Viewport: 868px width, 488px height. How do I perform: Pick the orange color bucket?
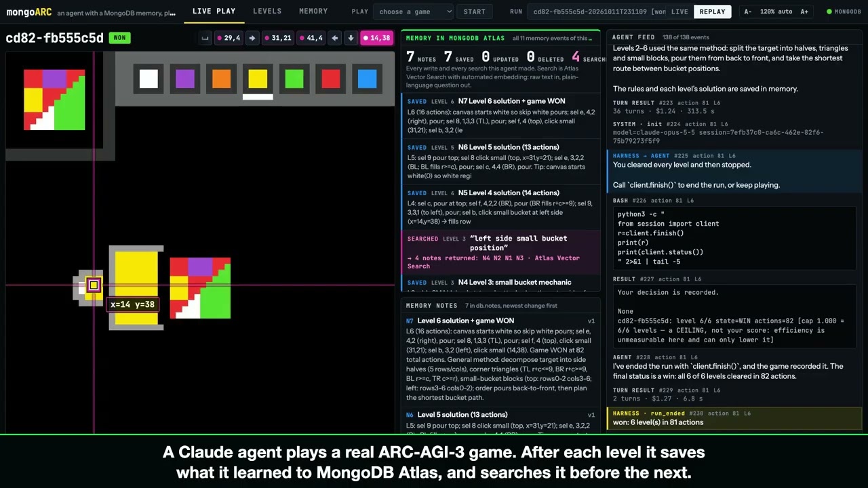(x=222, y=79)
